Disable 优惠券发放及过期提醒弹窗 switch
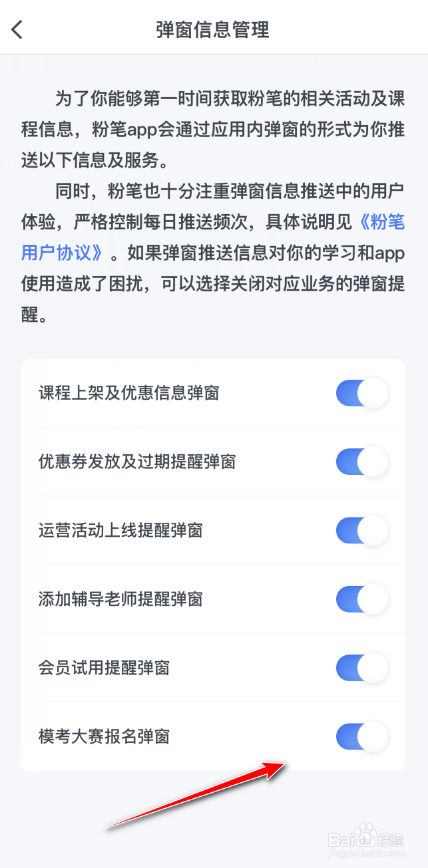Viewport: 428px width, 868px height. (361, 462)
